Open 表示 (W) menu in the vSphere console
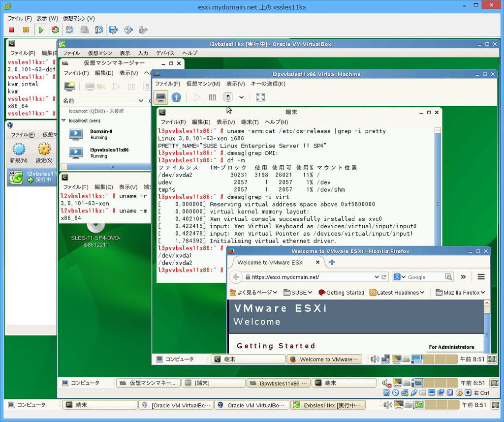Viewport: 504px width, 422px height. pyautogui.click(x=47, y=18)
